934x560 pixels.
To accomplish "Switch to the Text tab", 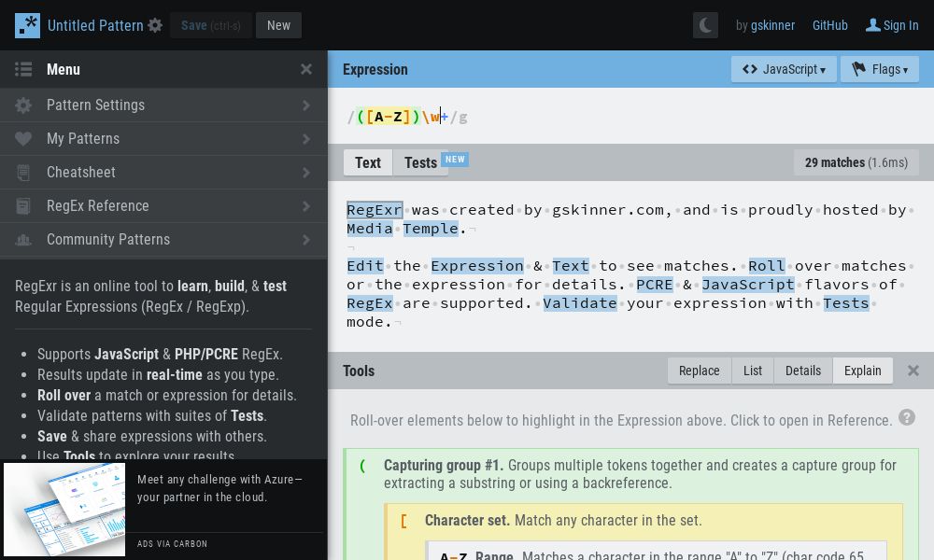I will pos(367,162).
